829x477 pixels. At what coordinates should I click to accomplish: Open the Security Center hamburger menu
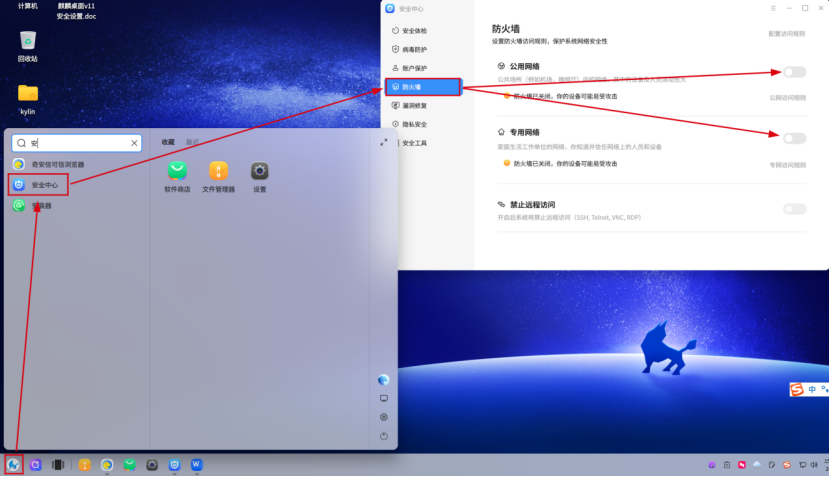pos(773,8)
